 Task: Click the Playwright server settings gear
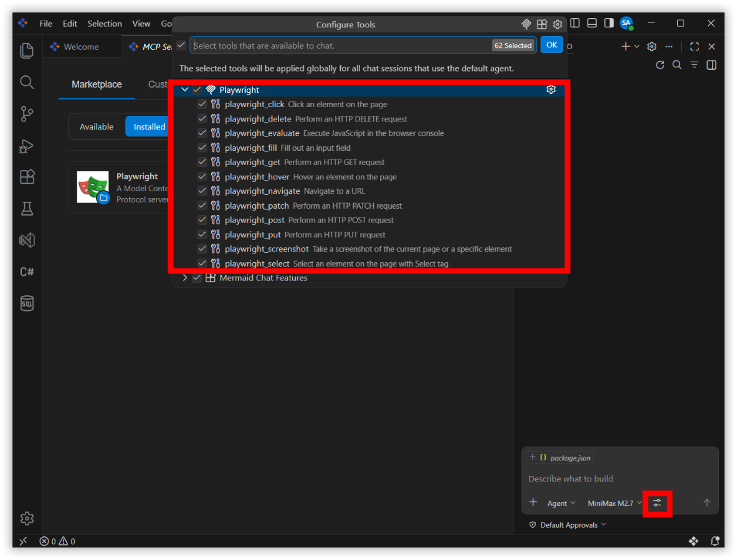pos(551,89)
